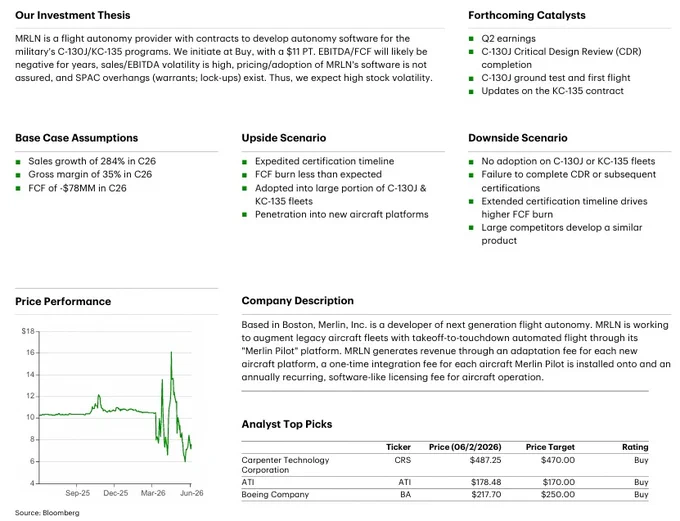Click 'Carpenter Technology' company name in table
This screenshot has height=521, width=680.
coord(285,460)
